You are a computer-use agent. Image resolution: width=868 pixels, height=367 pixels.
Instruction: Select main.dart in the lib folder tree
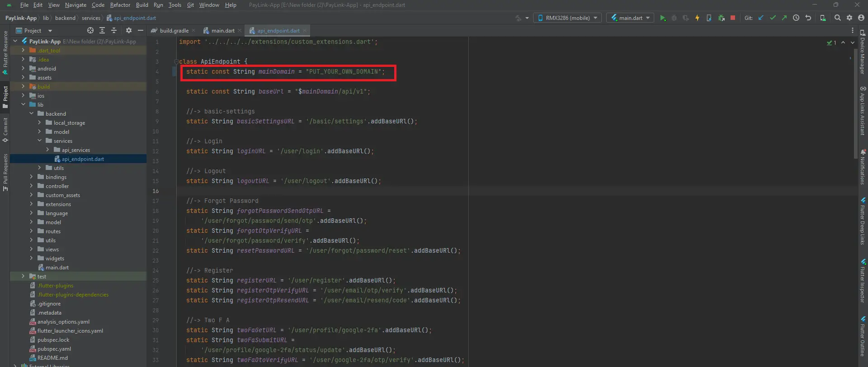click(x=57, y=267)
